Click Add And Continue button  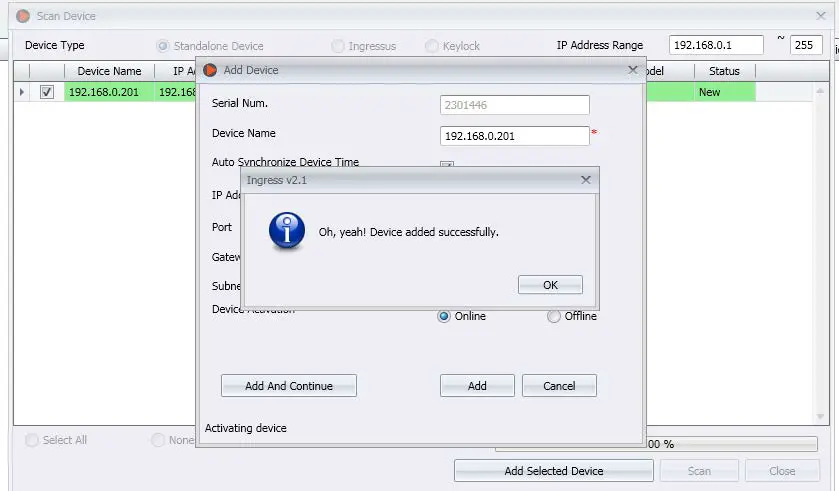coord(289,386)
